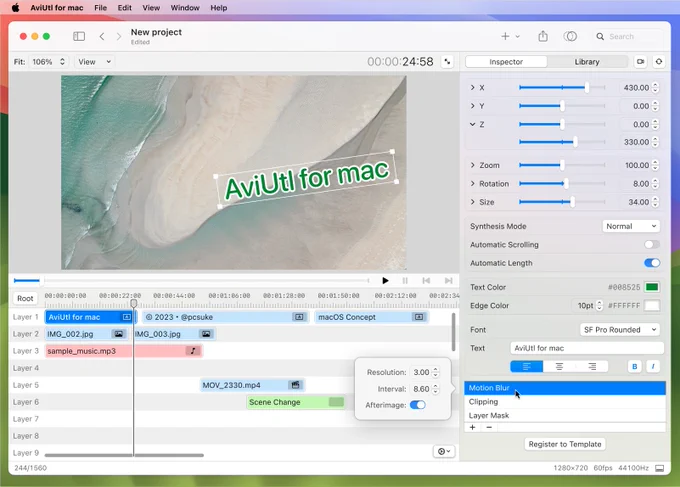Image resolution: width=680 pixels, height=487 pixels.
Task: Click the circular target icon in inspector header
Action: [659, 62]
